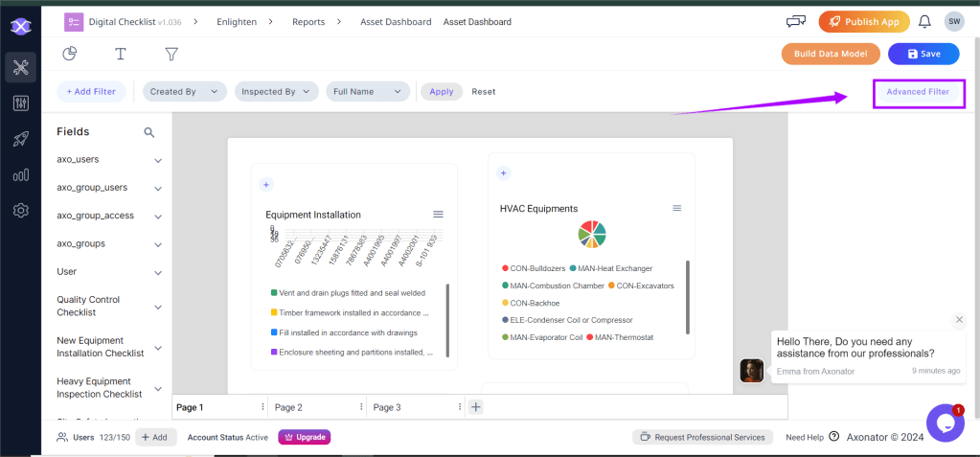Switch to the Page 2 tab
The image size is (980, 457).
pyautogui.click(x=288, y=407)
